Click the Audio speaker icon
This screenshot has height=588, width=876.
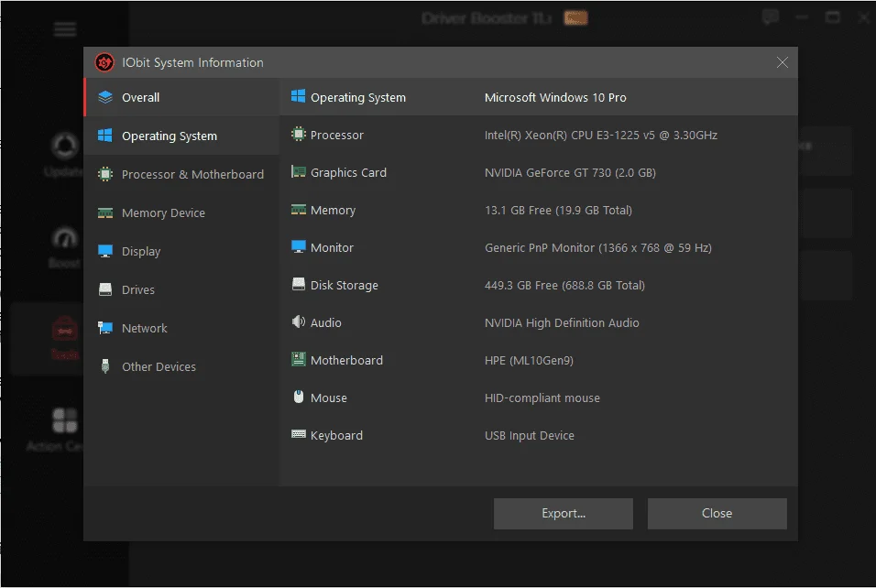[x=299, y=321]
